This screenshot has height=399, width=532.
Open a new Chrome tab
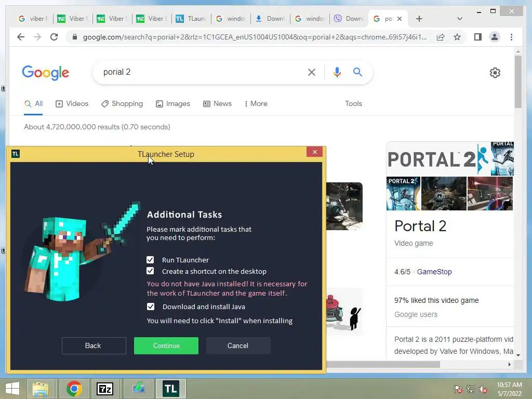[x=419, y=19]
